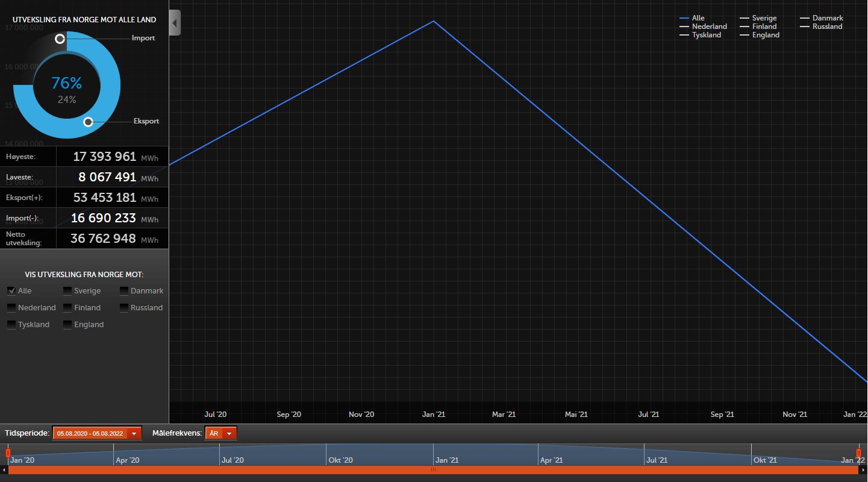Screen dimensions: 868x482
Task: Click the blue line peak at Jan '21
Action: pos(433,21)
